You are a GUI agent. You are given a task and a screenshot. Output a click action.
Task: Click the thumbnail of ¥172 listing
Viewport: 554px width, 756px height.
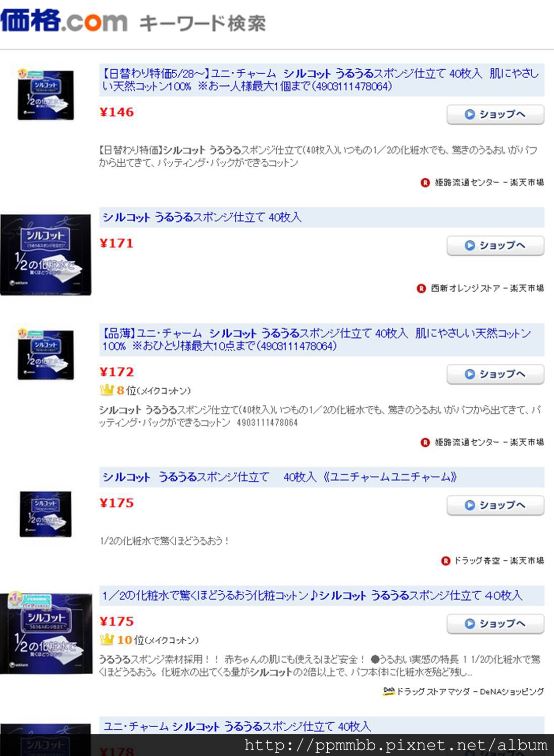click(x=45, y=354)
